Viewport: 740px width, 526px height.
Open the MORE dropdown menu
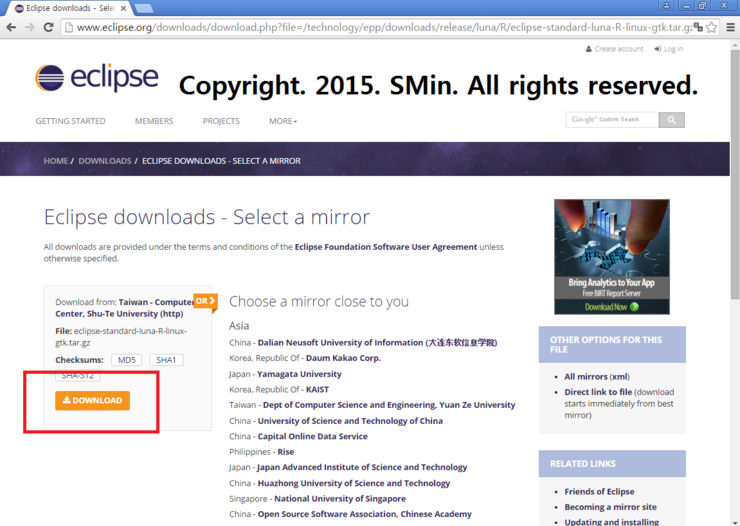[283, 121]
